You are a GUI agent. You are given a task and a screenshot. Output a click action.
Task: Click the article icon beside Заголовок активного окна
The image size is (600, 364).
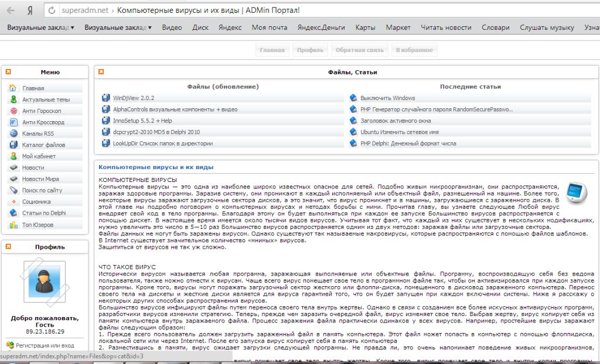[x=353, y=121]
